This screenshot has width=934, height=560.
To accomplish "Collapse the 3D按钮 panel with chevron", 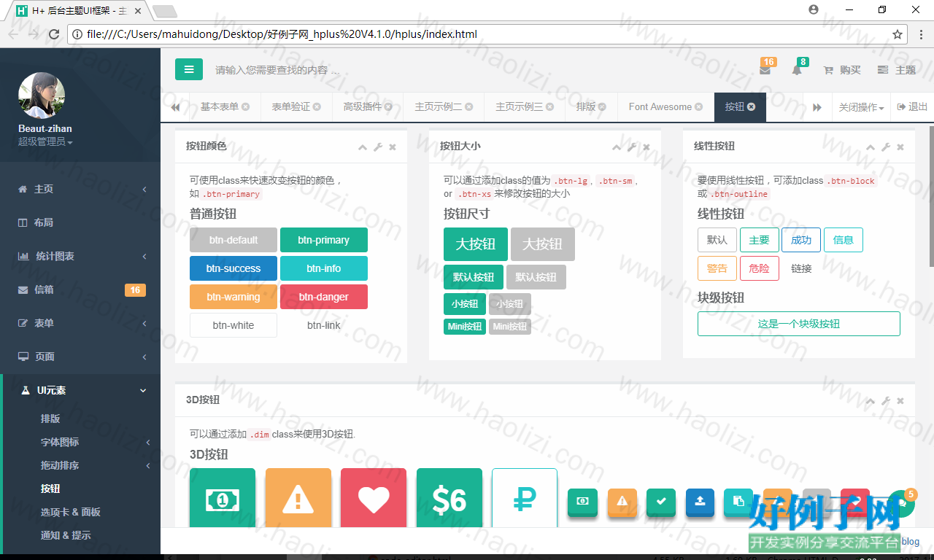I will [x=871, y=401].
